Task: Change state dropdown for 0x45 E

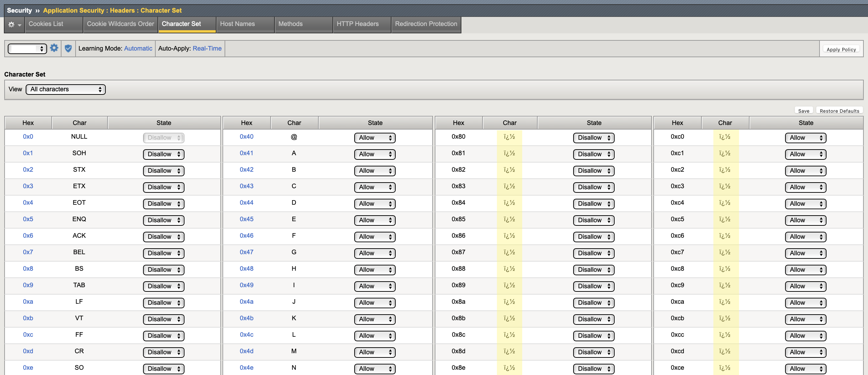Action: 375,220
